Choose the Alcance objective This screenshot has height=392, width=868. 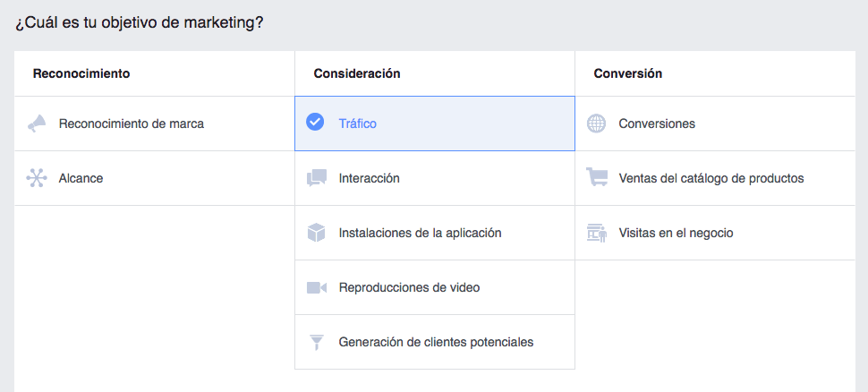pyautogui.click(x=81, y=178)
